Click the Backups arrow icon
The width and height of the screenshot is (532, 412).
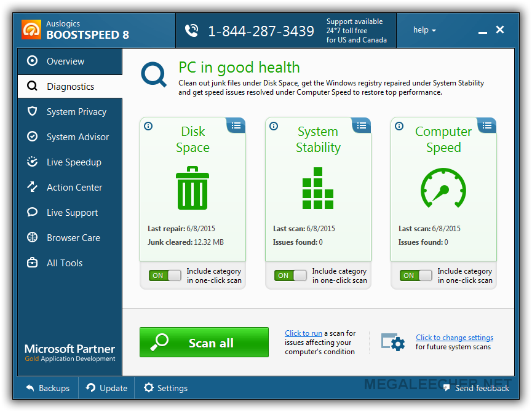pyautogui.click(x=30, y=388)
